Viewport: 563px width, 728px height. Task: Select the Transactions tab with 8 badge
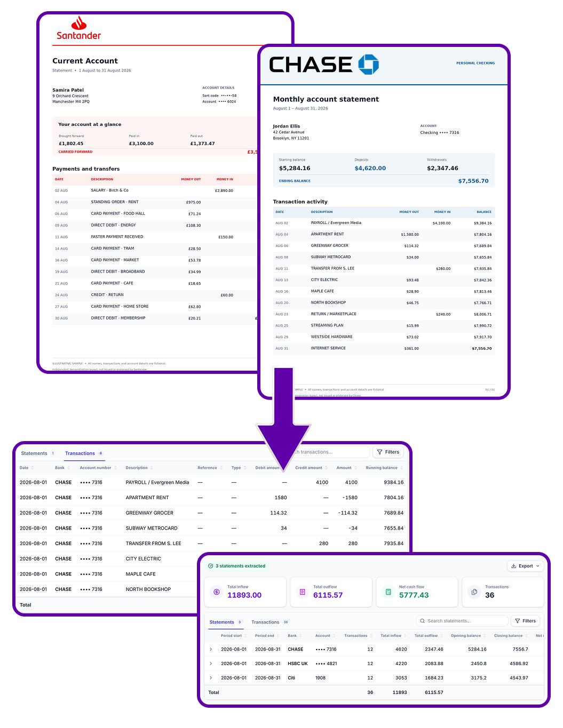(84, 453)
